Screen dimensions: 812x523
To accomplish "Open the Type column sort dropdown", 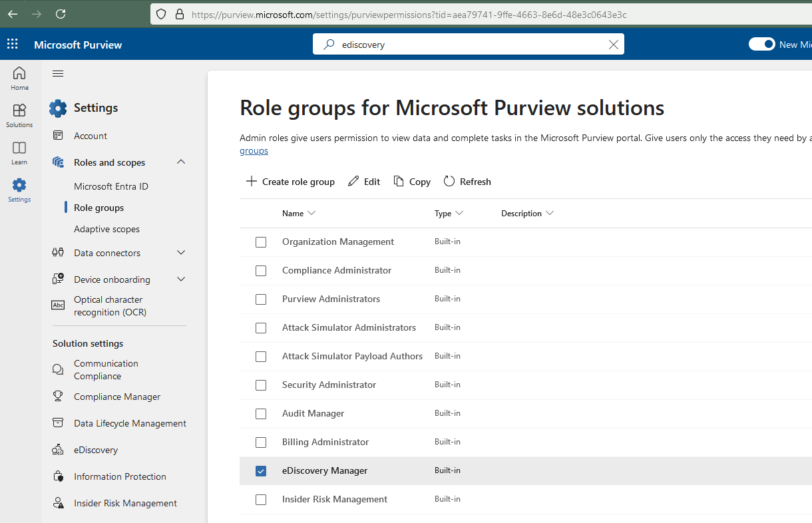I will pos(459,214).
